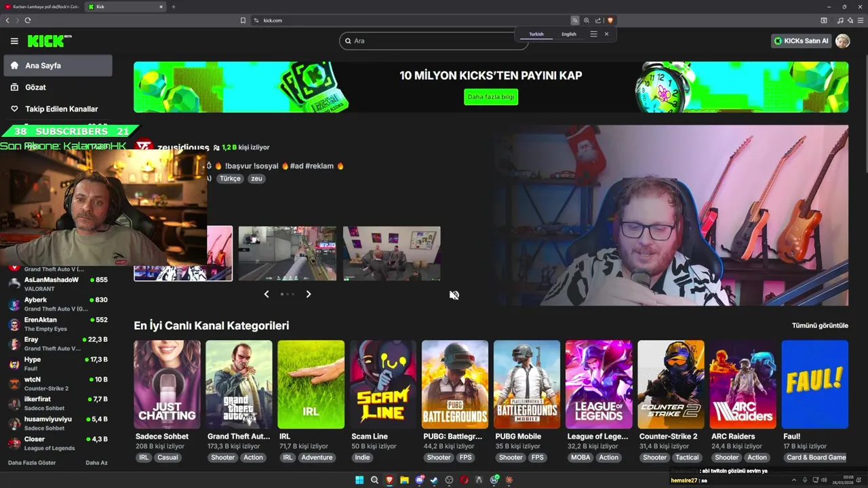The image size is (868, 488).
Task: Click the Card & Board Game tag
Action: (816, 457)
